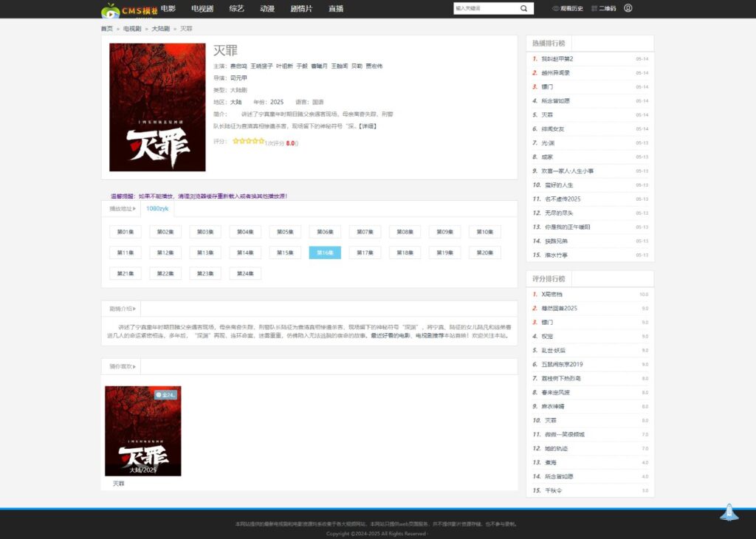
Task: Go to 大陆剧 in breadcrumb
Action: [x=160, y=29]
